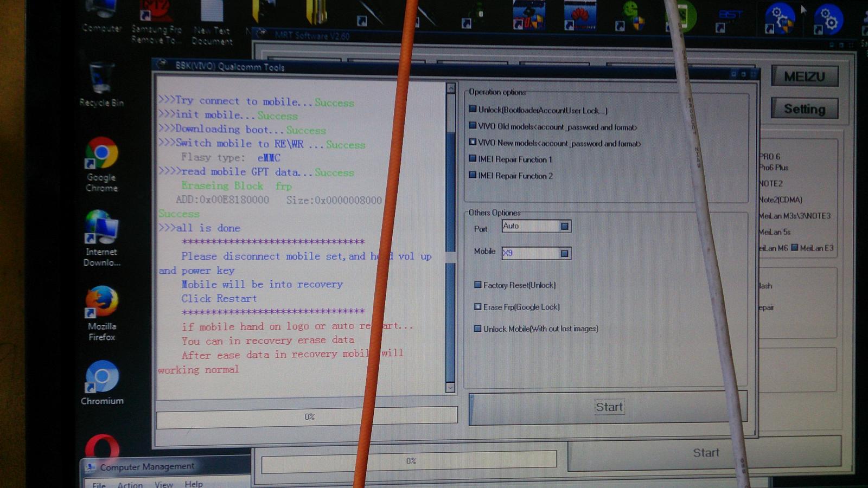Launch Internet Download Manager shortcut
Screen dimensions: 868x488
101,239
